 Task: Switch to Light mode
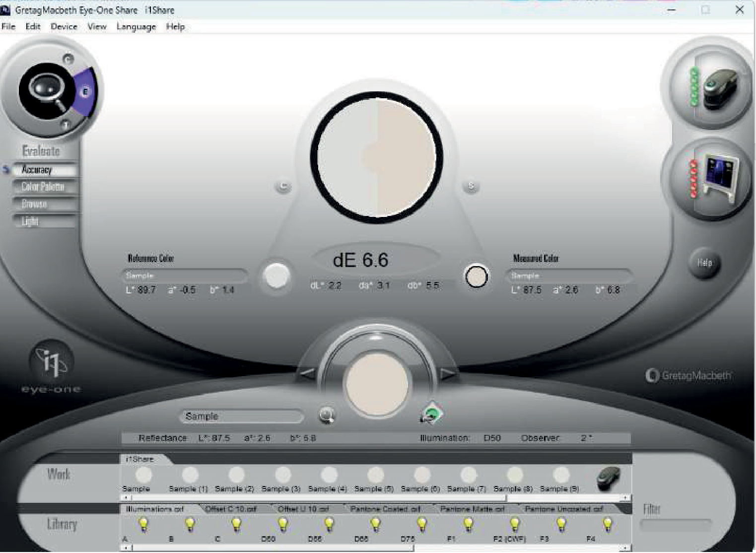(45, 221)
